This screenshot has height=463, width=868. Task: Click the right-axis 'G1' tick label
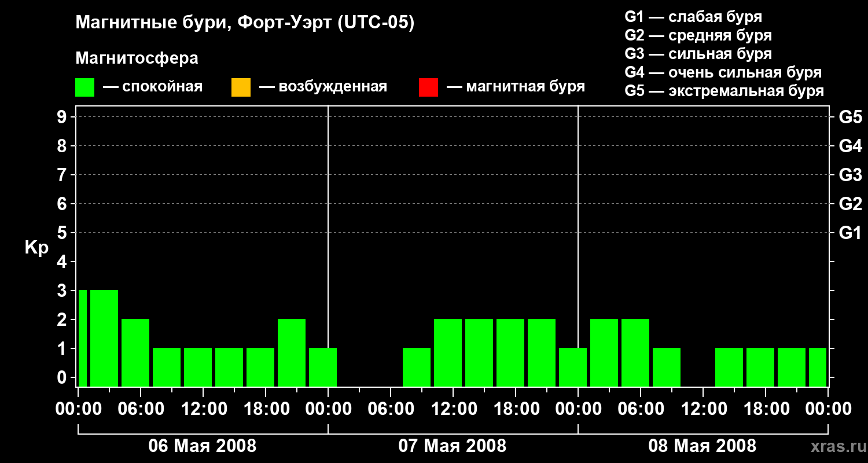[x=850, y=233]
